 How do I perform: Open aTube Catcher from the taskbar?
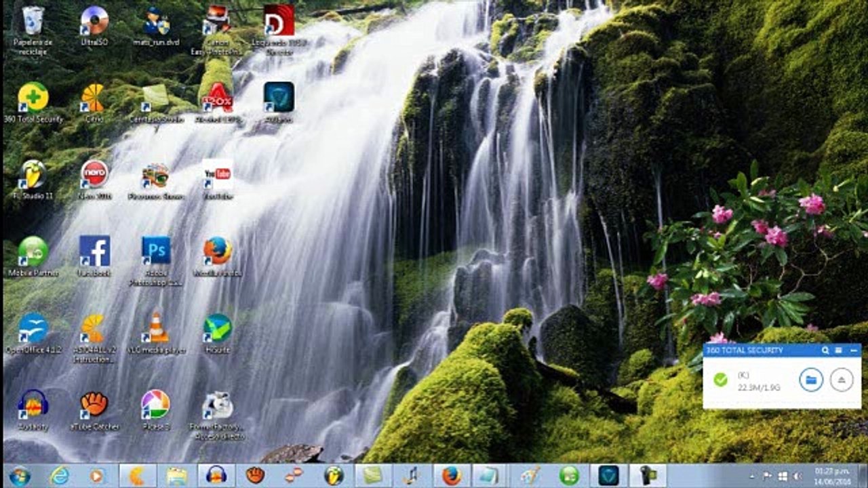[255, 476]
